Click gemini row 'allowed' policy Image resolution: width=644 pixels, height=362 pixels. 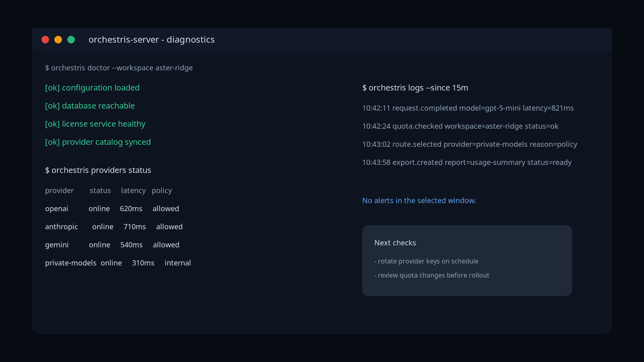pyautogui.click(x=166, y=245)
